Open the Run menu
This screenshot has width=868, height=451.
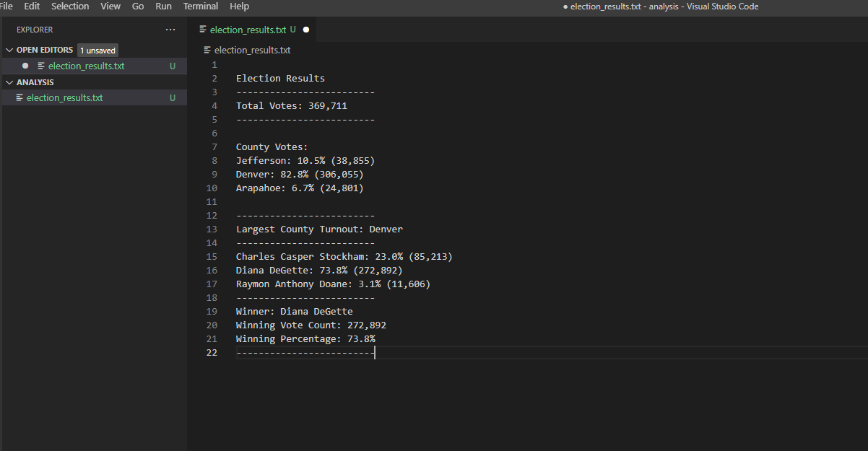tap(163, 6)
